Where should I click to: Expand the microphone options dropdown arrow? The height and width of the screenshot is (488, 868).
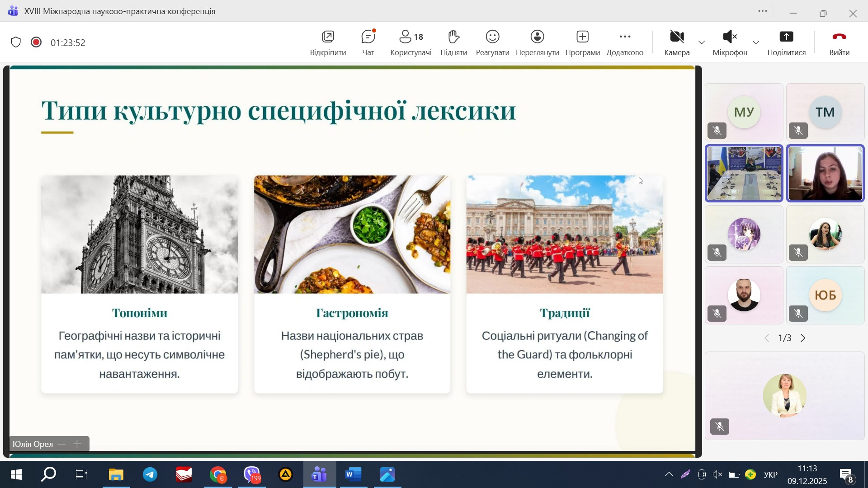tap(755, 42)
